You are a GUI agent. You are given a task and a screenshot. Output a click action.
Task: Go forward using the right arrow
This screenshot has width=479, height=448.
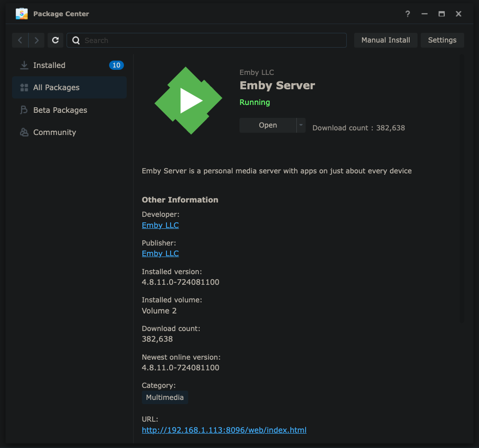pos(37,40)
